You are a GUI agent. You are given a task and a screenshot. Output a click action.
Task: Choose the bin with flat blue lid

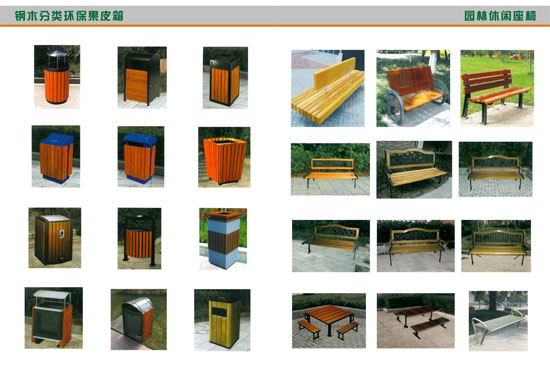[56, 156]
